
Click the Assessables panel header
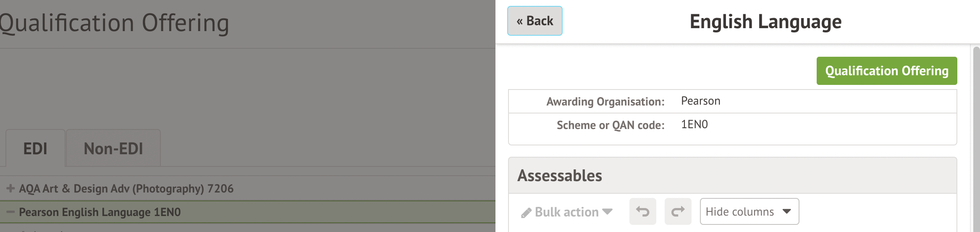560,176
